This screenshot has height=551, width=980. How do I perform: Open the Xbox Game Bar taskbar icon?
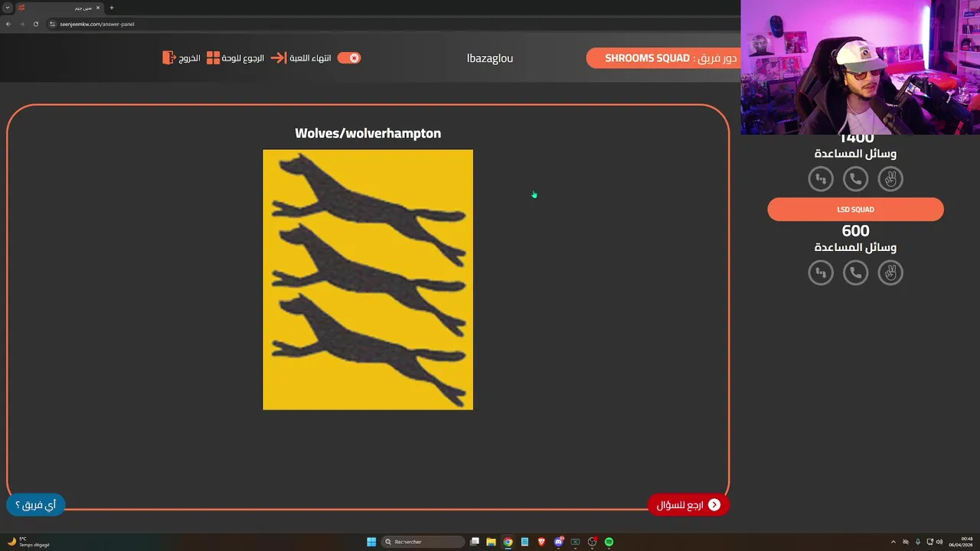(575, 542)
